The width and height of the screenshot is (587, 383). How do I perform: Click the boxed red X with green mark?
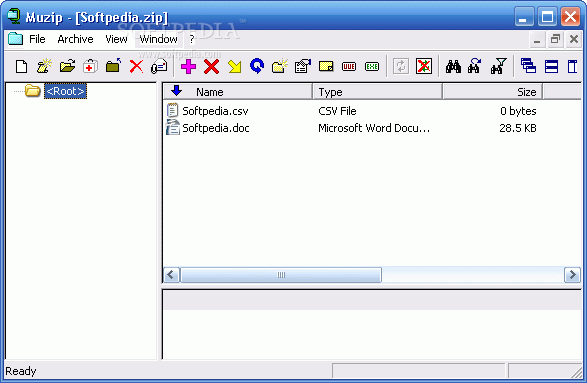pyautogui.click(x=424, y=67)
